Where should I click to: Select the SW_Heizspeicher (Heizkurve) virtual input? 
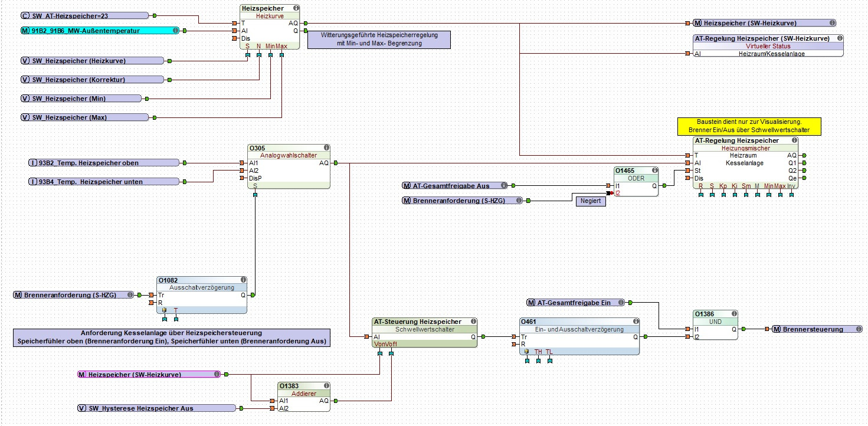click(93, 61)
